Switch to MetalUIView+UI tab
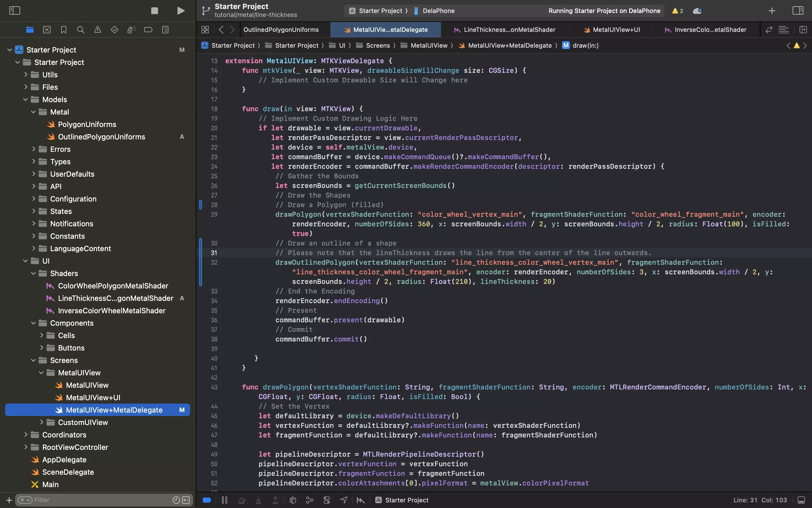Viewport: 812px width, 508px height. (x=616, y=30)
